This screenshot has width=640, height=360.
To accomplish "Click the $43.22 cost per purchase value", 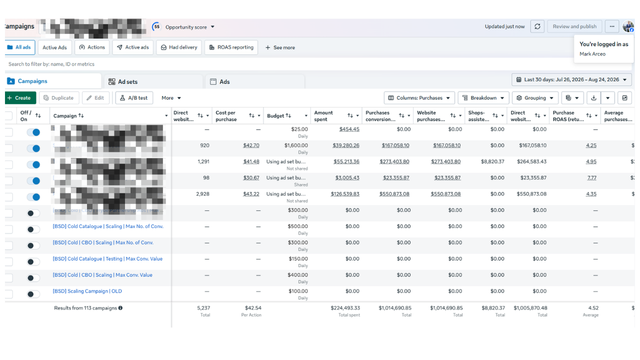I will pos(251,194).
